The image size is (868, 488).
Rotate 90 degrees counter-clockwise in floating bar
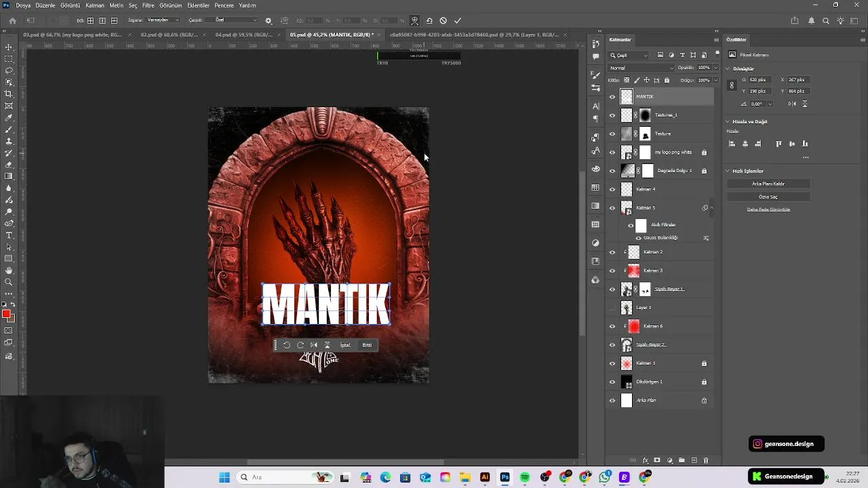(287, 345)
